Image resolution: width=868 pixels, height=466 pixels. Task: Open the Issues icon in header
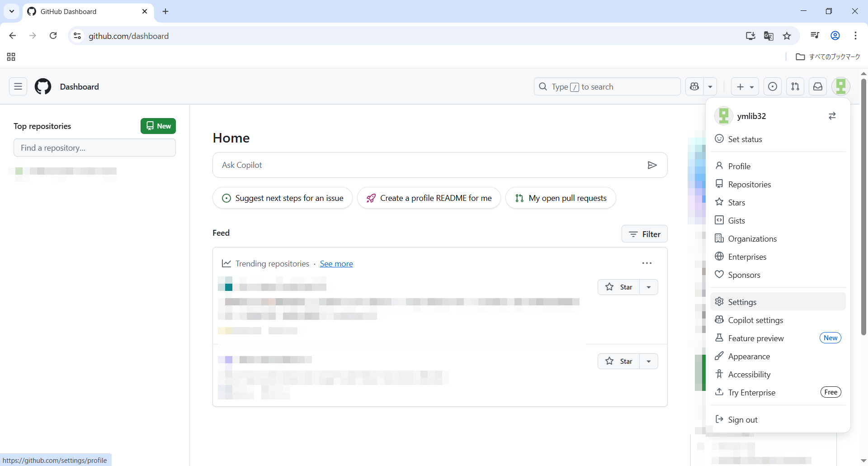click(773, 86)
